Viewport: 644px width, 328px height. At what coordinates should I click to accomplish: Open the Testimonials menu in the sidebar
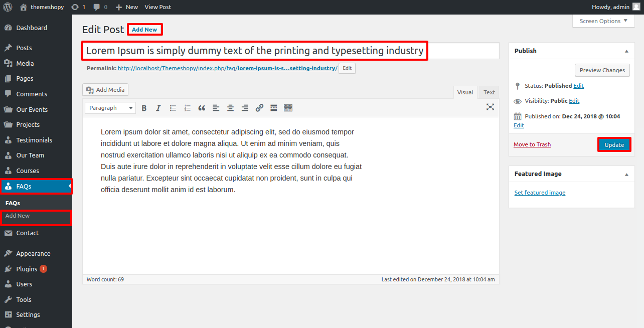(x=34, y=140)
